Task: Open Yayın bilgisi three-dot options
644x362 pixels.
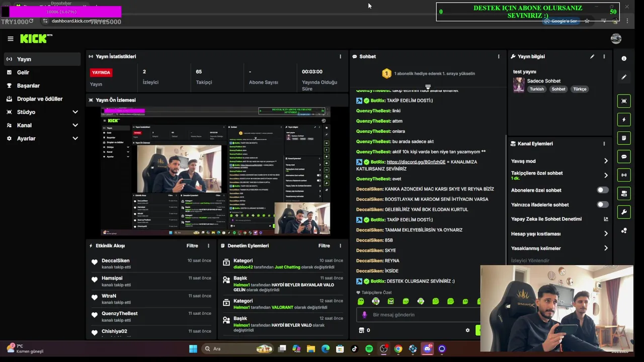Action: pos(604,56)
